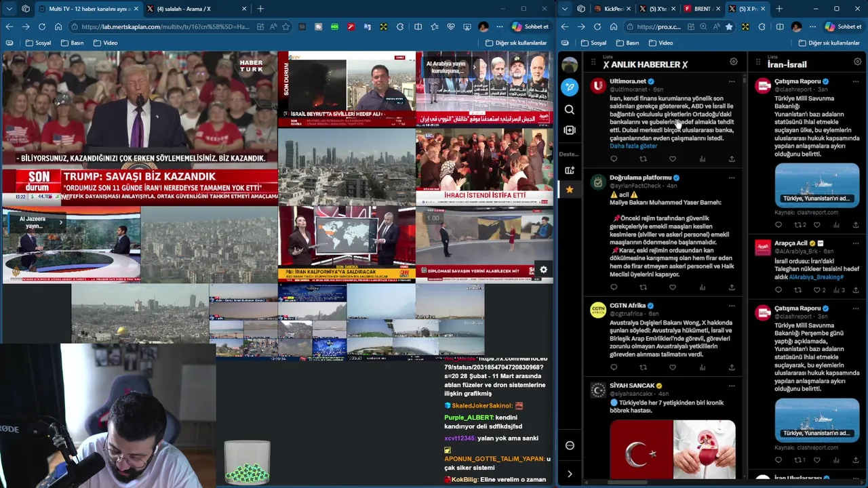Open Edge extensions puzzle icon in right window
The width and height of the screenshot is (868, 488).
click(x=762, y=26)
